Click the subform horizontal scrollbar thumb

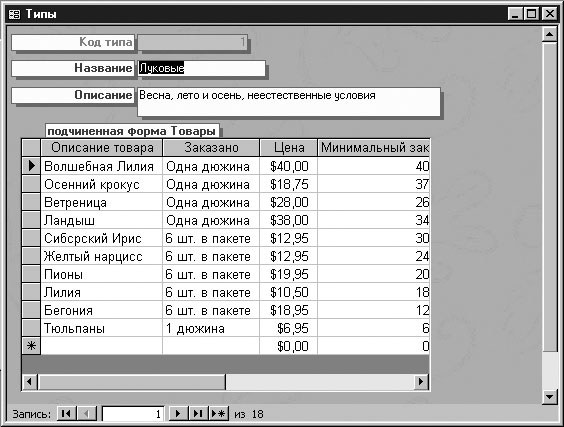point(131,382)
